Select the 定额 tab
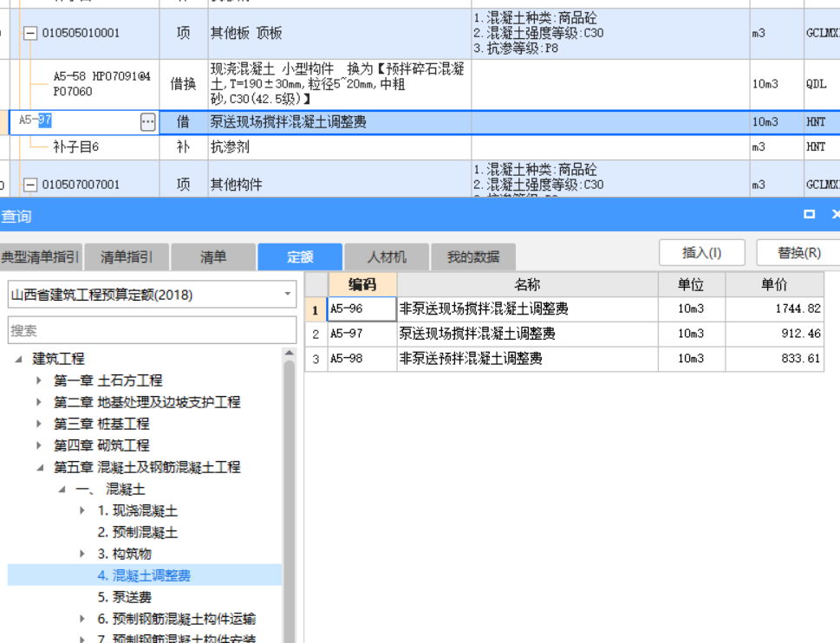This screenshot has width=840, height=643. (x=300, y=257)
